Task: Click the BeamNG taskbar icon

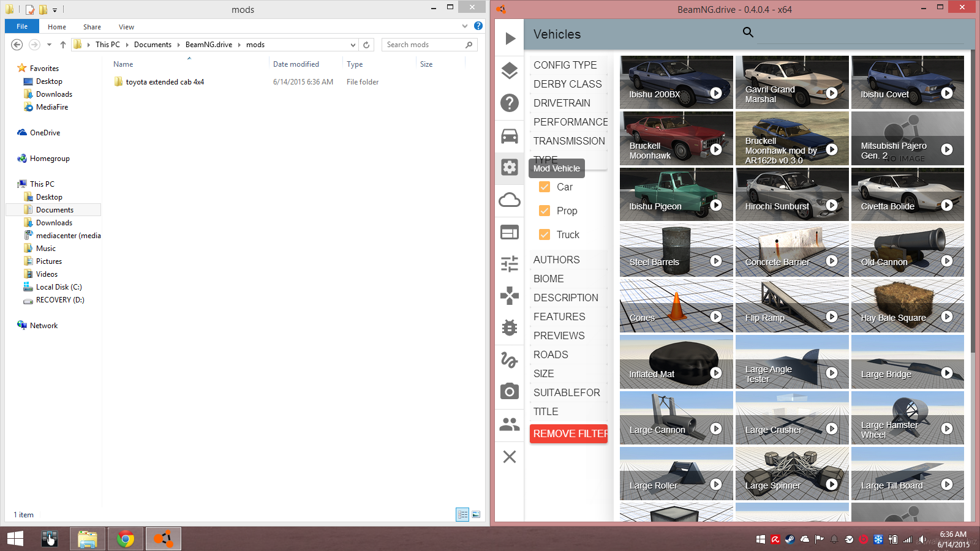Action: (x=164, y=539)
